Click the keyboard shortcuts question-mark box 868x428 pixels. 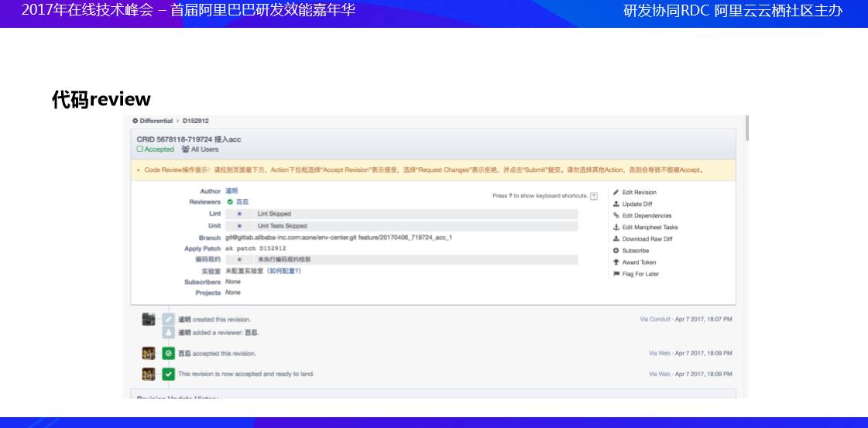(x=594, y=196)
